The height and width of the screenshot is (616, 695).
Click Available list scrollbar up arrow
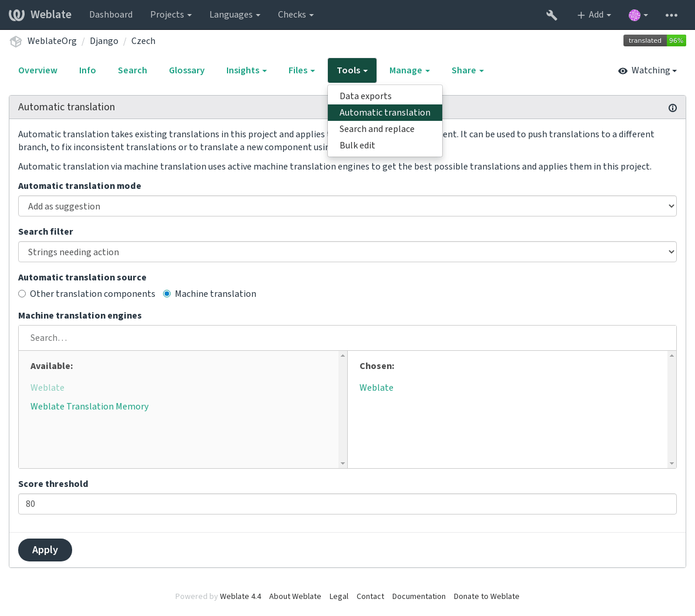pyautogui.click(x=343, y=356)
